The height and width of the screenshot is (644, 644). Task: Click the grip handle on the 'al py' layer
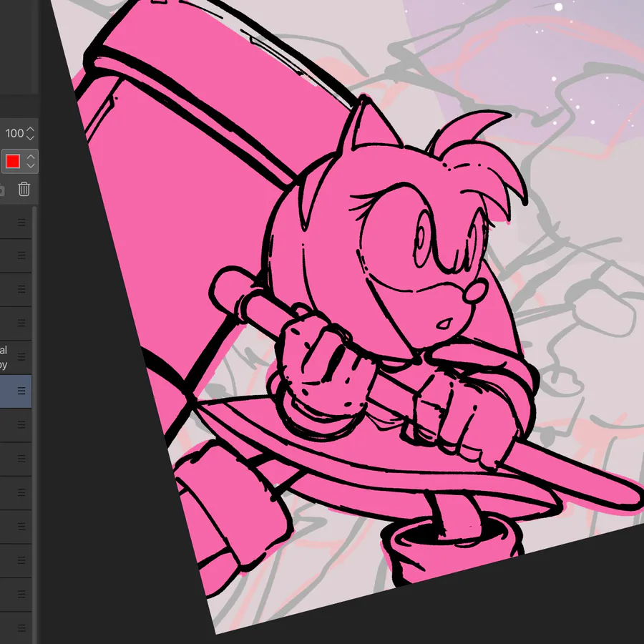21,357
